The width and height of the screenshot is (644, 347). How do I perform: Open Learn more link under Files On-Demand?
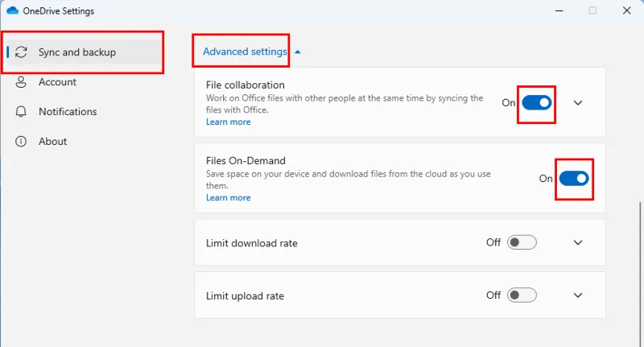click(229, 197)
